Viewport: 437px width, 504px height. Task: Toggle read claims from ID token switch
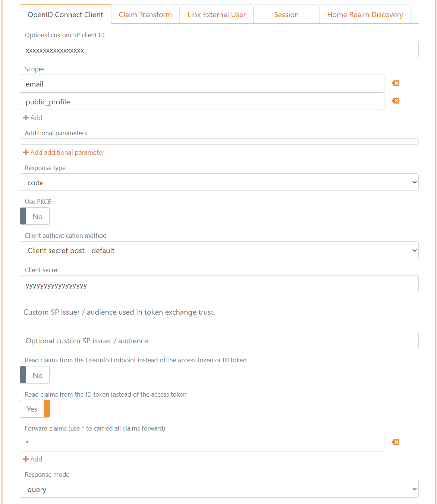(35, 409)
